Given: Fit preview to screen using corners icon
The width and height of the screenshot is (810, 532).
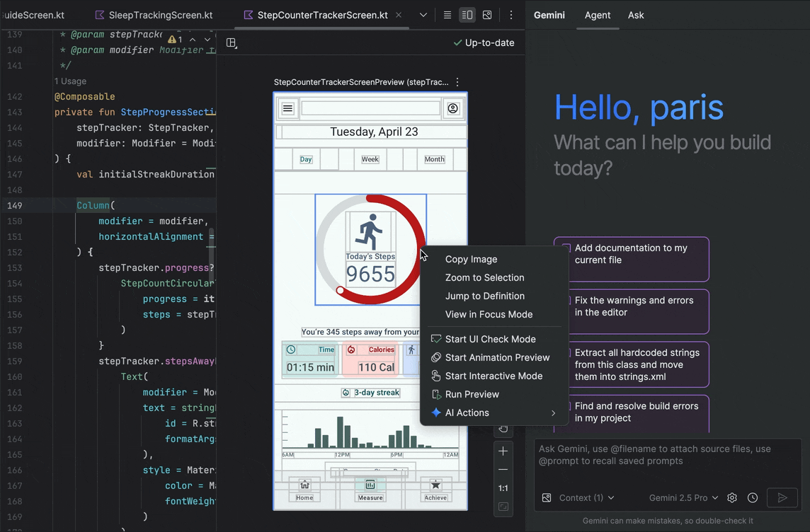Looking at the screenshot, I should 503,506.
